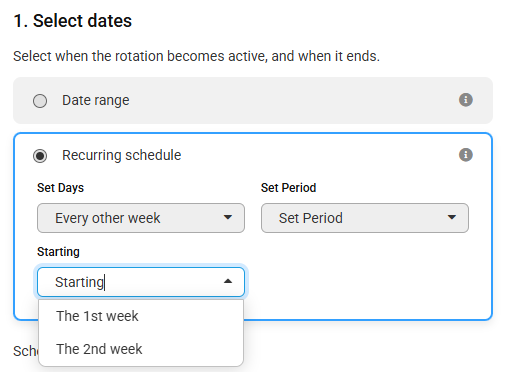This screenshot has height=372, width=508.
Task: Open the Recurring schedule info icon
Action: tap(466, 155)
